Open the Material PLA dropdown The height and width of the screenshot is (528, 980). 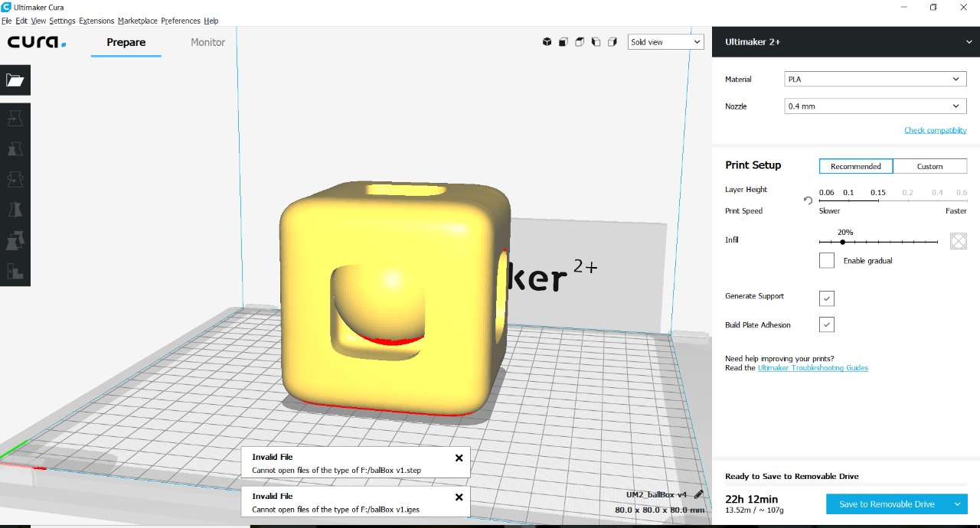[876, 79]
